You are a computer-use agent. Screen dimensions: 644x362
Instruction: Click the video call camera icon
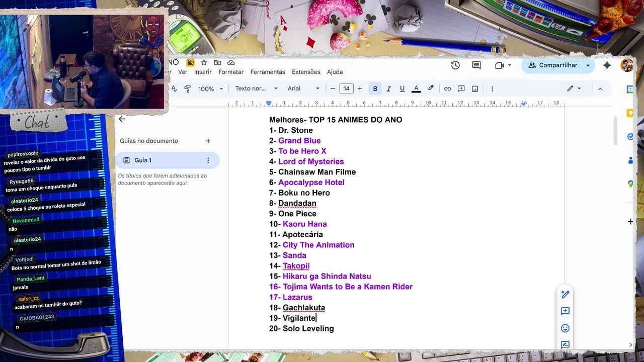[x=499, y=65]
